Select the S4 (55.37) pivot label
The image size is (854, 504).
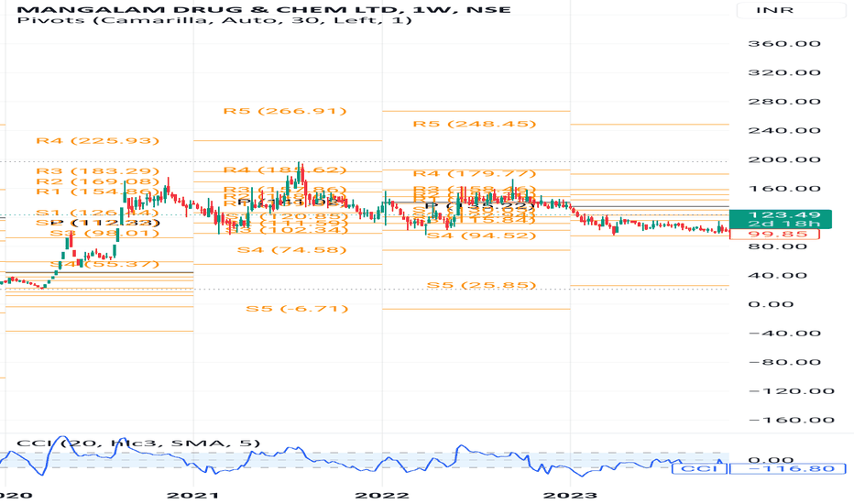coord(105,264)
